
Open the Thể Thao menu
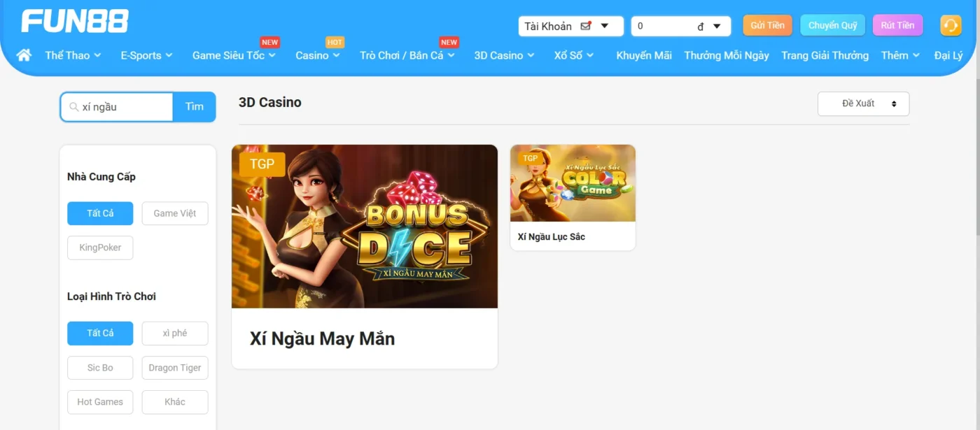coord(73,55)
